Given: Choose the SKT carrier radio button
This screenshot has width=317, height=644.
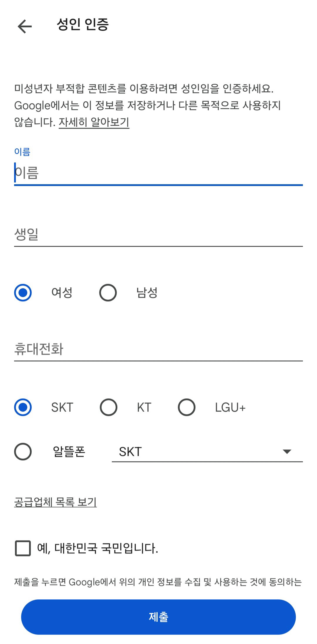Looking at the screenshot, I should point(23,407).
